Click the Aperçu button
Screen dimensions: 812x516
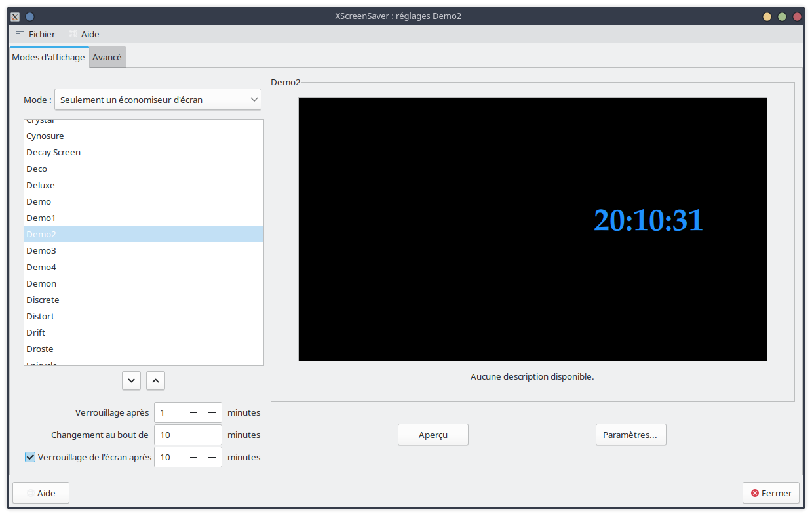pyautogui.click(x=433, y=434)
